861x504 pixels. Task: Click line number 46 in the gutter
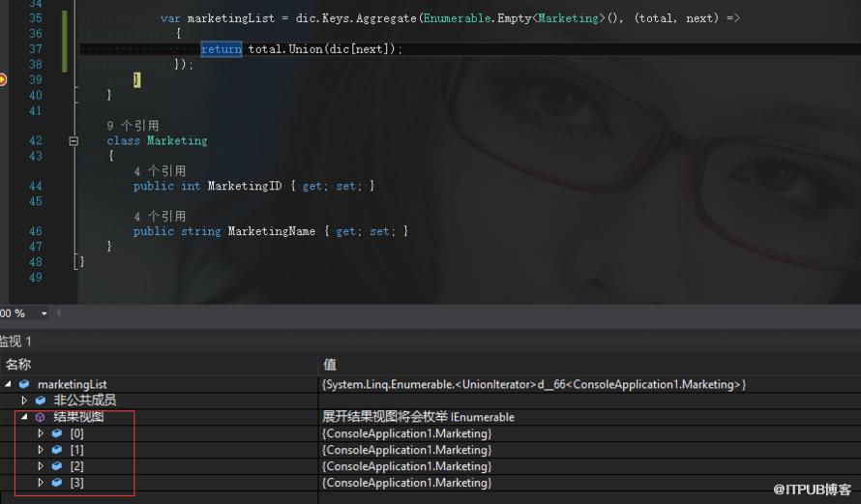click(36, 231)
